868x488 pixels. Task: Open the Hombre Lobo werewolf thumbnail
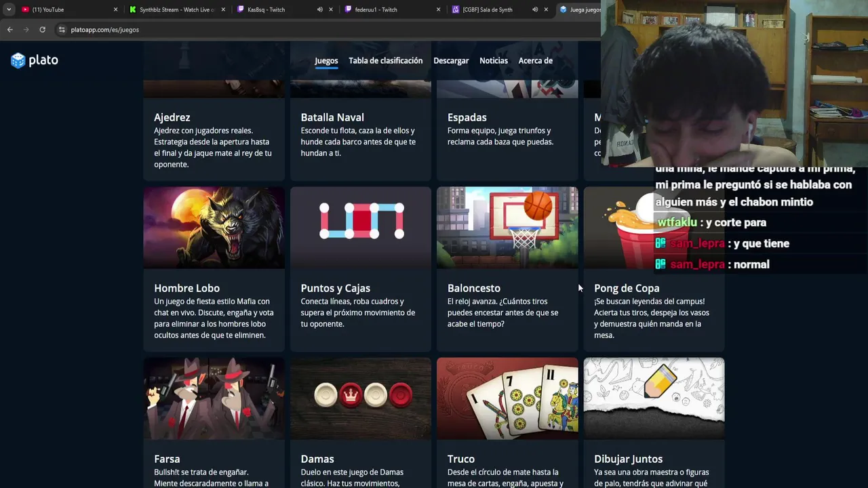(x=214, y=228)
